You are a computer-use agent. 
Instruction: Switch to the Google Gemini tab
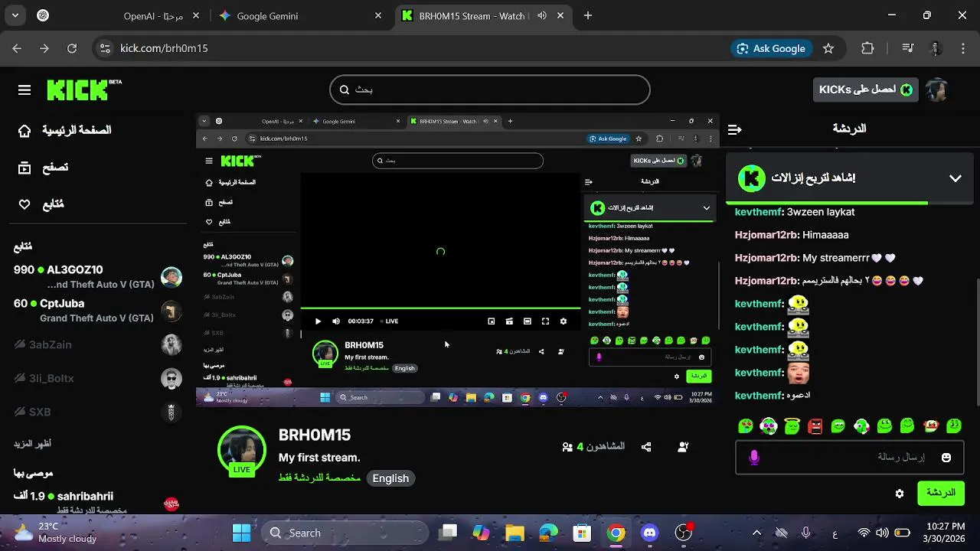click(302, 15)
